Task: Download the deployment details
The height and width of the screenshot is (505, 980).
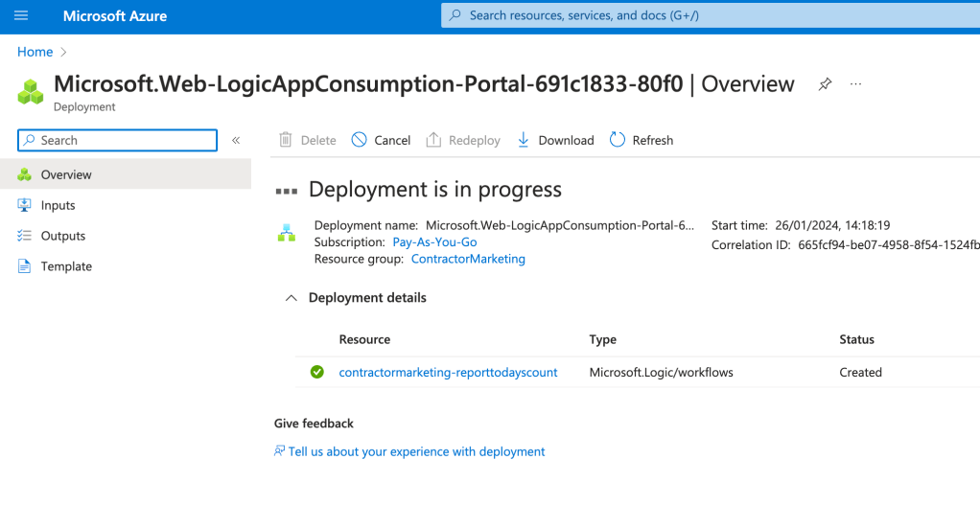Action: (555, 141)
